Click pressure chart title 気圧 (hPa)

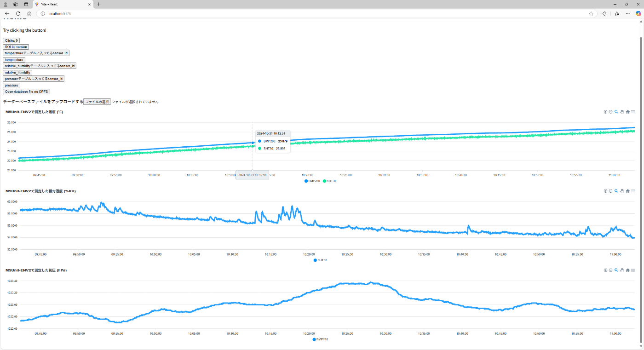coord(36,270)
